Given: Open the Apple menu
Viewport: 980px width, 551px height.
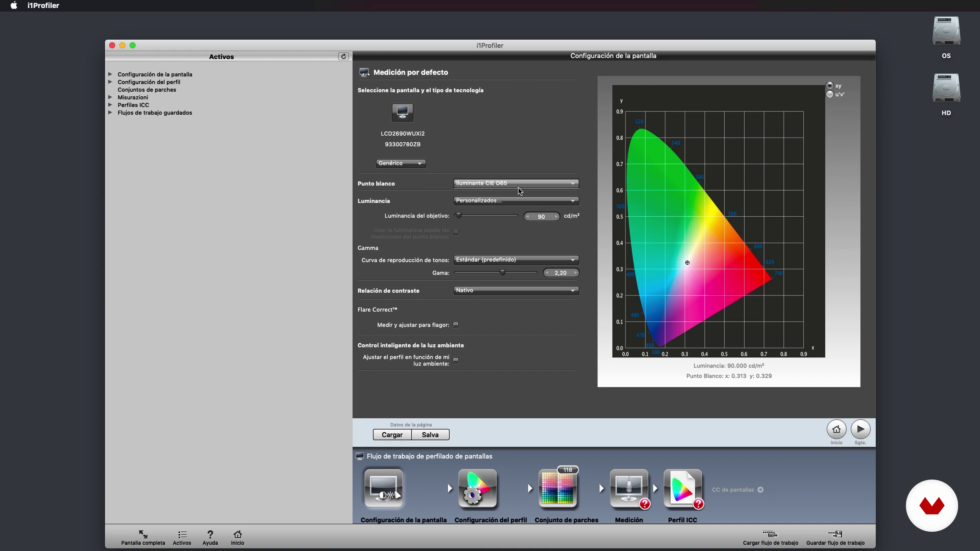Looking at the screenshot, I should (14, 5).
